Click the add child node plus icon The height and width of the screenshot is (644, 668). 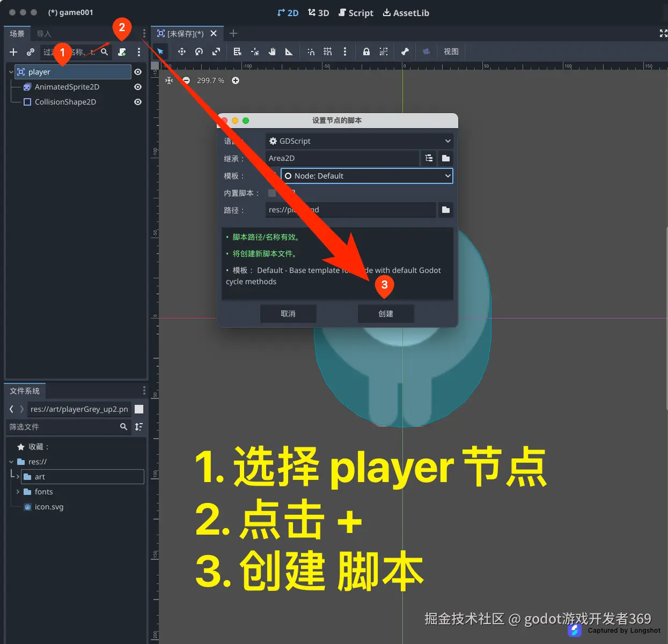(x=13, y=52)
